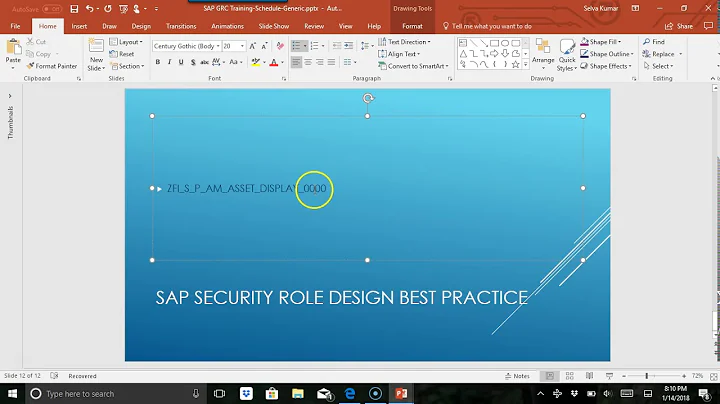Image resolution: width=720 pixels, height=404 pixels.
Task: Switch to the Design tab
Action: [x=141, y=26]
